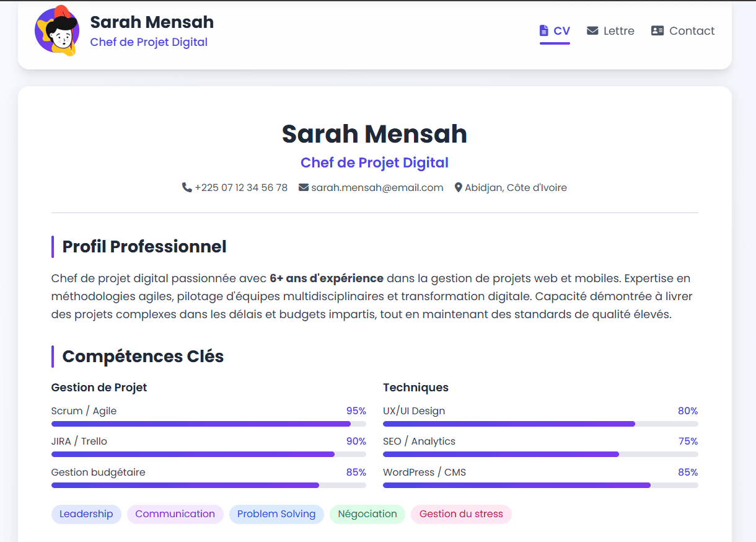The width and height of the screenshot is (756, 542).
Task: Click the document icon next to CV
Action: 545,30
